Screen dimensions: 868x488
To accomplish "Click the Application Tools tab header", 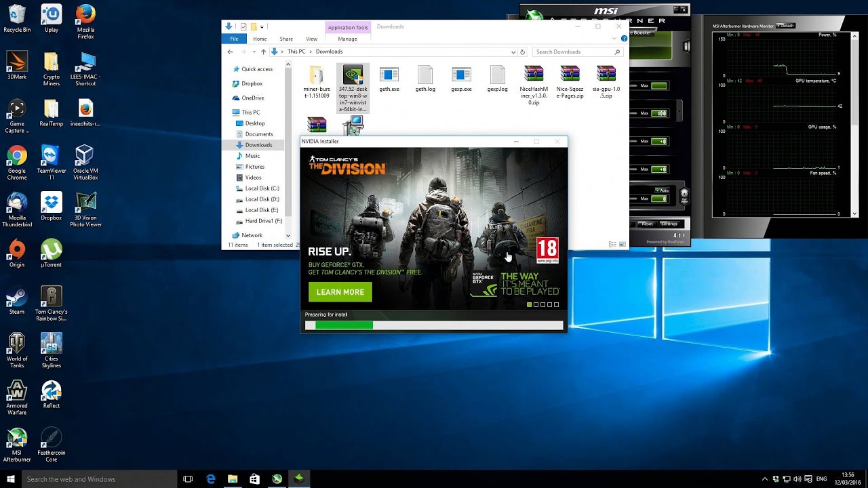I will [x=348, y=27].
